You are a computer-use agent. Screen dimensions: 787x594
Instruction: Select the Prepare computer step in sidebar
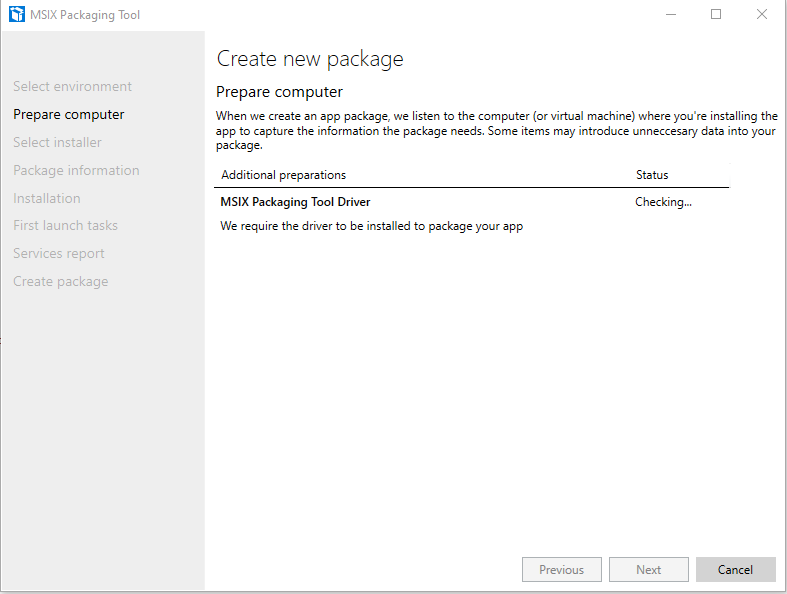click(69, 115)
